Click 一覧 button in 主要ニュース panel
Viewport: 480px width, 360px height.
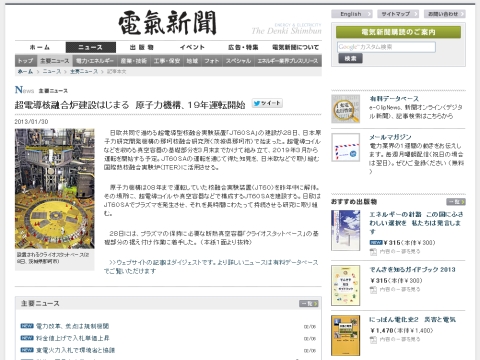click(x=309, y=304)
